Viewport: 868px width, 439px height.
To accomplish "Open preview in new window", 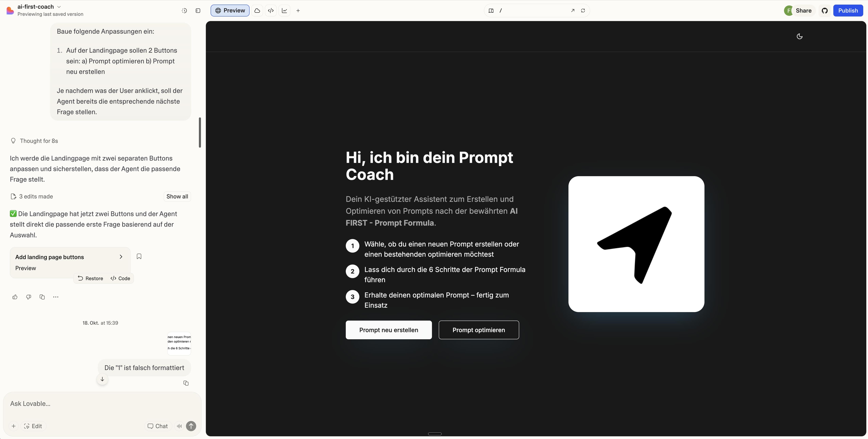I will tap(573, 10).
